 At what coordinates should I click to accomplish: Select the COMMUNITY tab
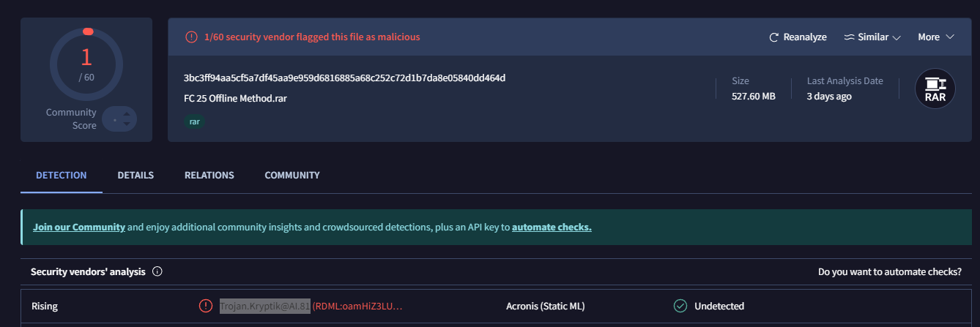(x=292, y=176)
